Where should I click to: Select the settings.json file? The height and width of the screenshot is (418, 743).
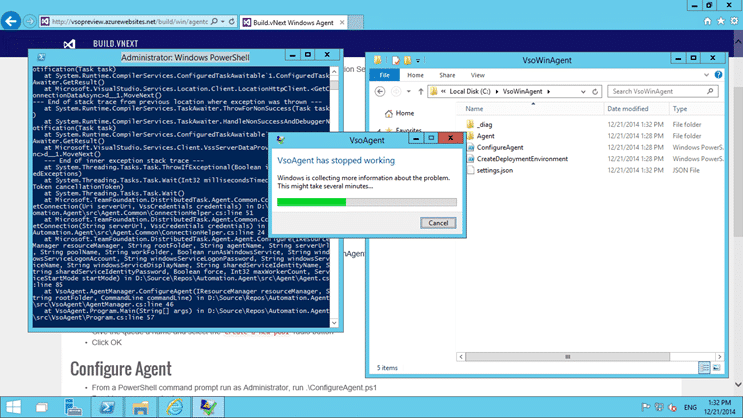[x=494, y=170]
